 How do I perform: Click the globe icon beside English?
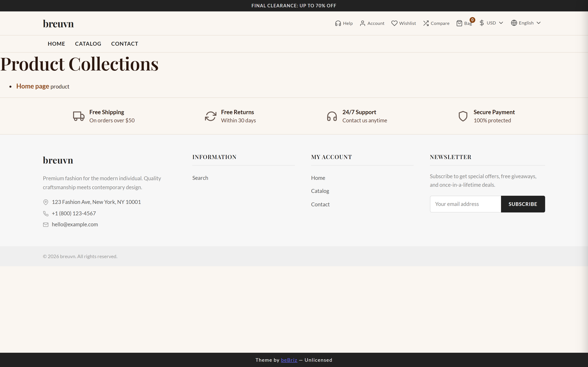pyautogui.click(x=514, y=23)
